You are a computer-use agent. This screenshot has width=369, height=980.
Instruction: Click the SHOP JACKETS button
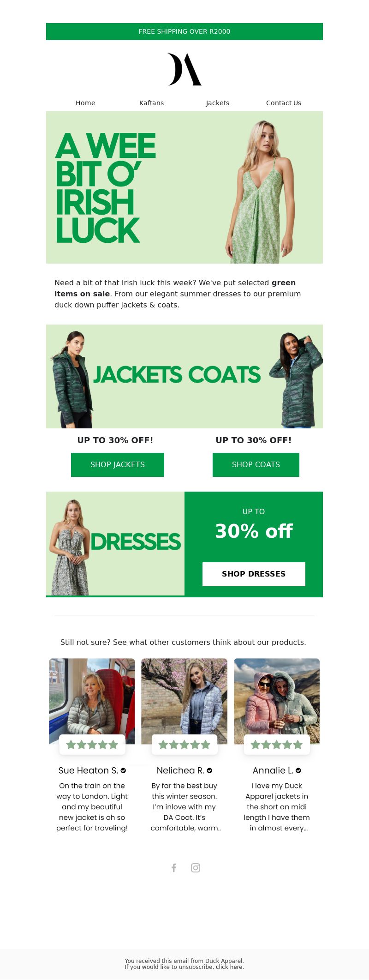click(x=118, y=464)
